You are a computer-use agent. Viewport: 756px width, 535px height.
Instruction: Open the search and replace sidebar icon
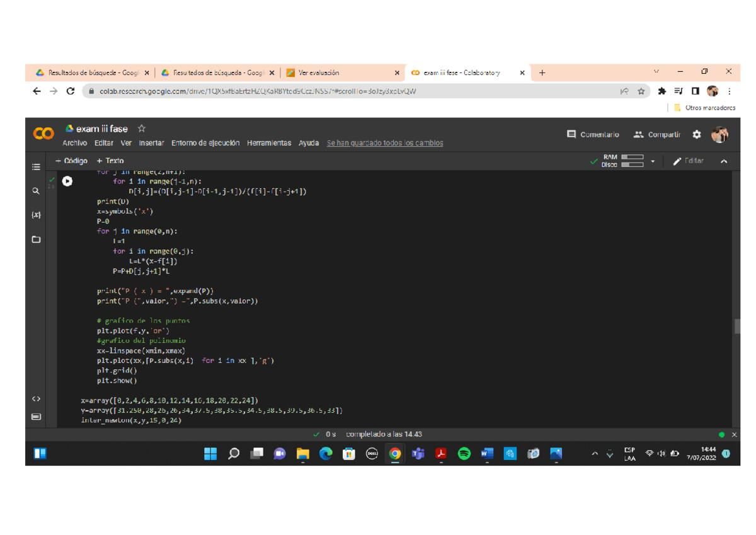[x=36, y=191]
